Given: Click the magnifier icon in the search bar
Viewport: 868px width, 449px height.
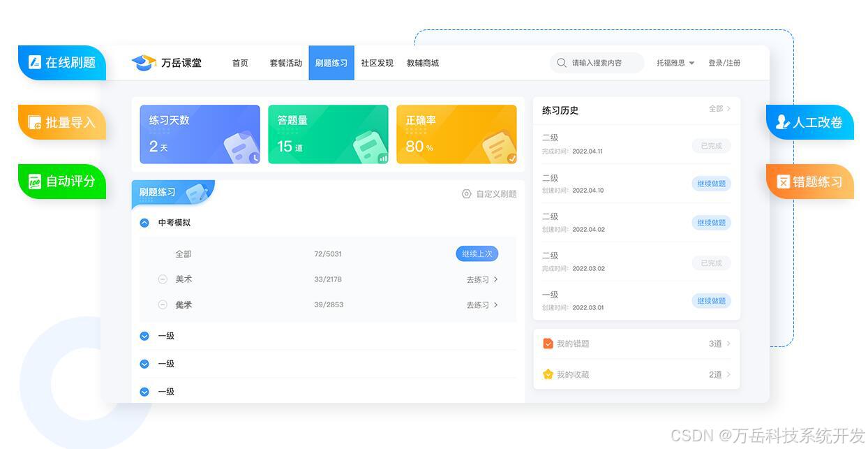Looking at the screenshot, I should click(561, 63).
